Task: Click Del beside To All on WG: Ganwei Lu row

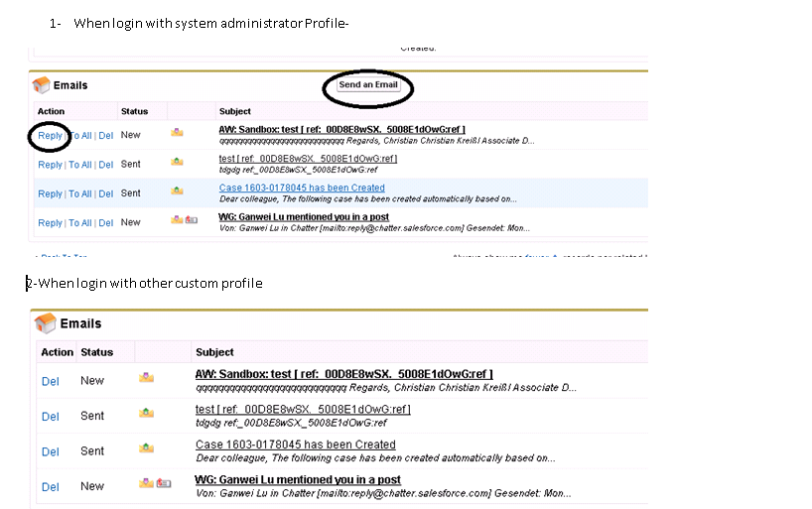Action: [105, 222]
